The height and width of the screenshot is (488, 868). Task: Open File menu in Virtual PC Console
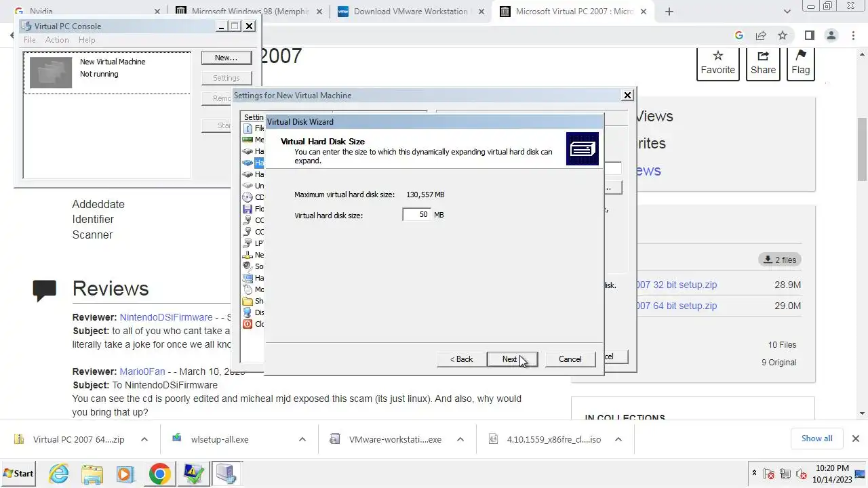(x=30, y=40)
